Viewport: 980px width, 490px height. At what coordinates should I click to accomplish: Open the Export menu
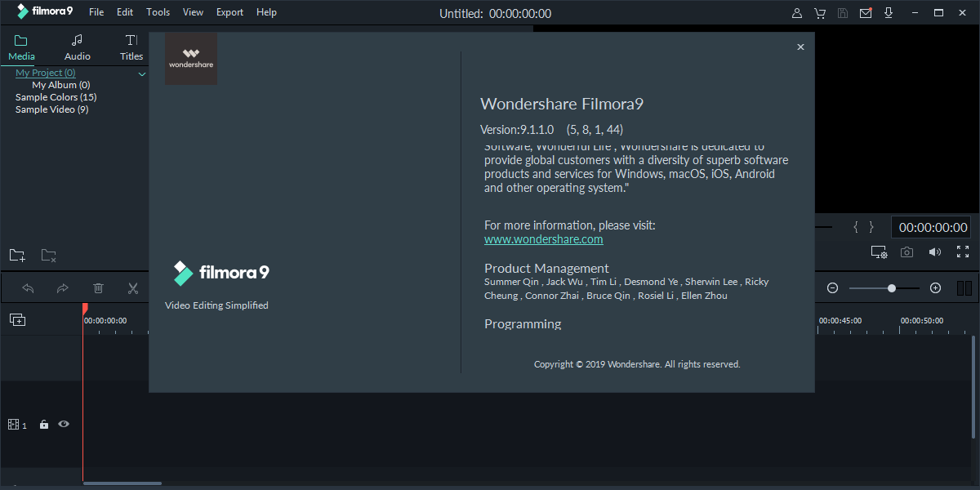230,12
